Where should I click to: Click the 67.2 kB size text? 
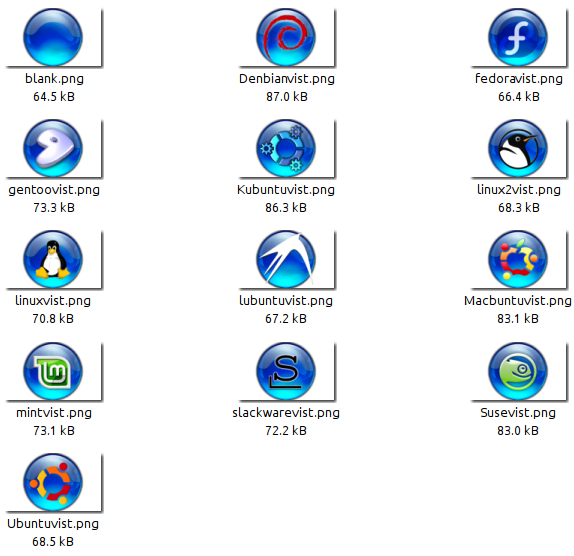tap(286, 318)
